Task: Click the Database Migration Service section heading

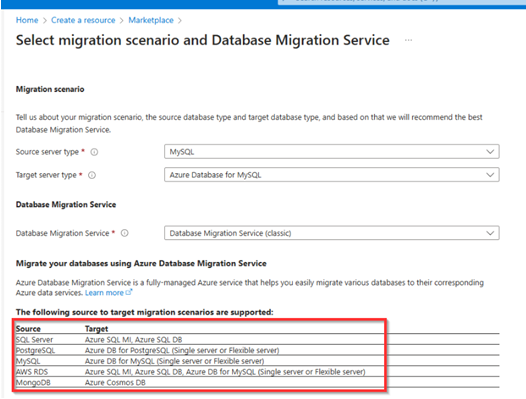Action: click(x=66, y=205)
